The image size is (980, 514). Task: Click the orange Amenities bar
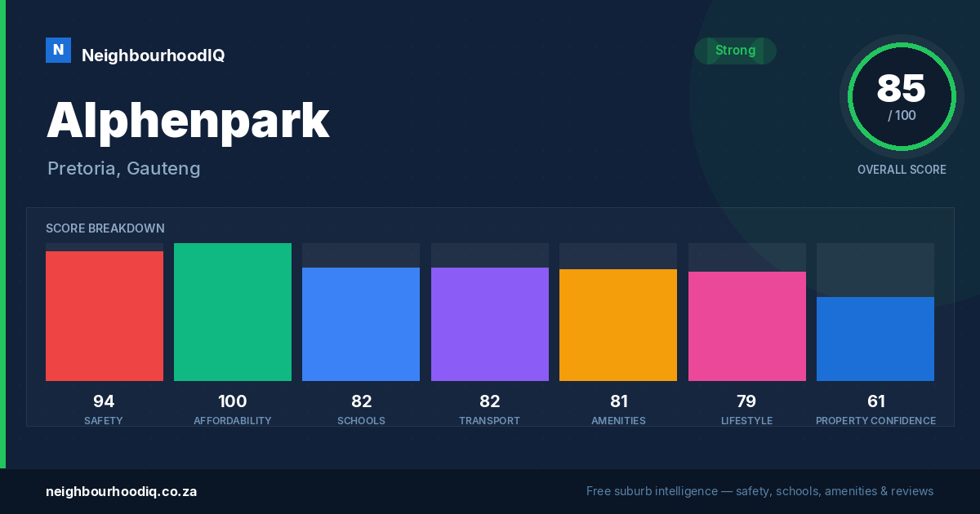618,325
